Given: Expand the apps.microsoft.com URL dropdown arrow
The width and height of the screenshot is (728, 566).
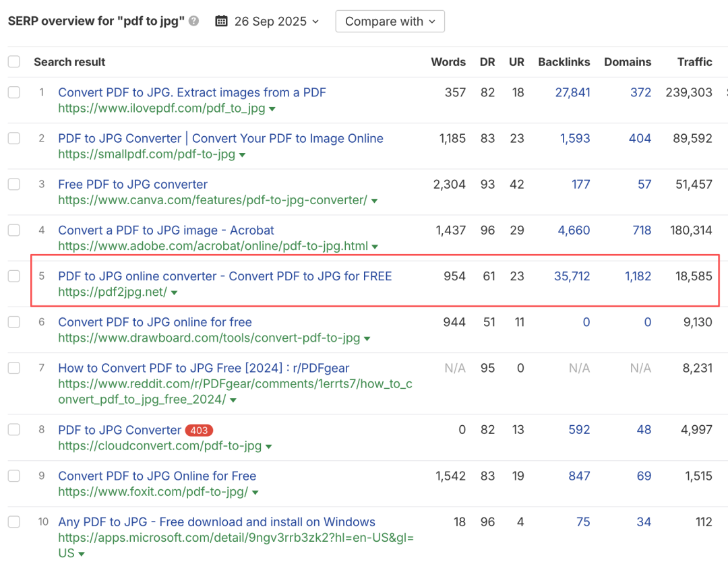Looking at the screenshot, I should point(82,554).
